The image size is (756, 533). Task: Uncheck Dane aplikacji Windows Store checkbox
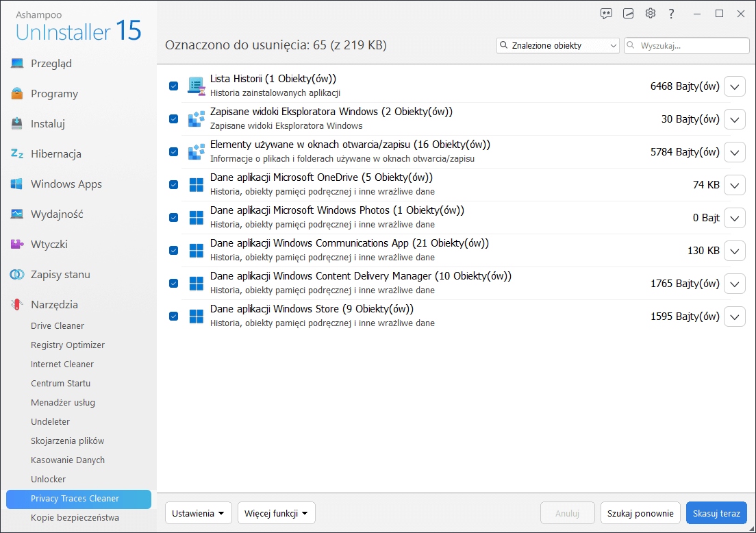[173, 316]
